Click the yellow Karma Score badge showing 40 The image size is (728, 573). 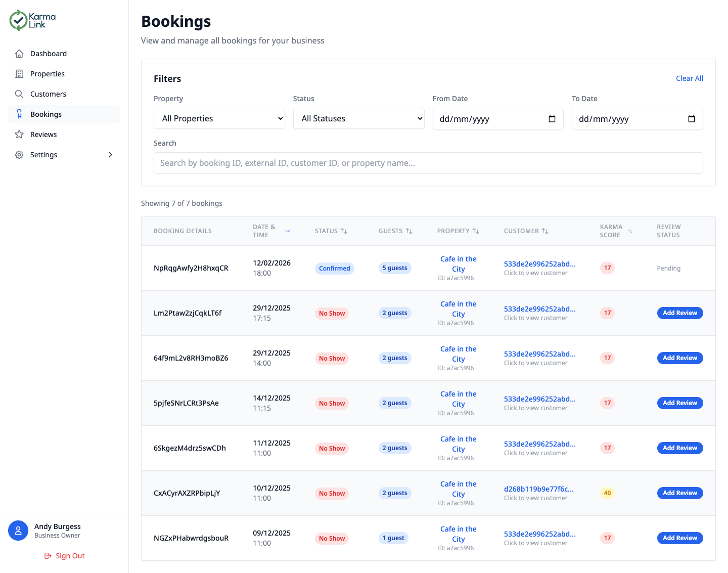click(607, 493)
